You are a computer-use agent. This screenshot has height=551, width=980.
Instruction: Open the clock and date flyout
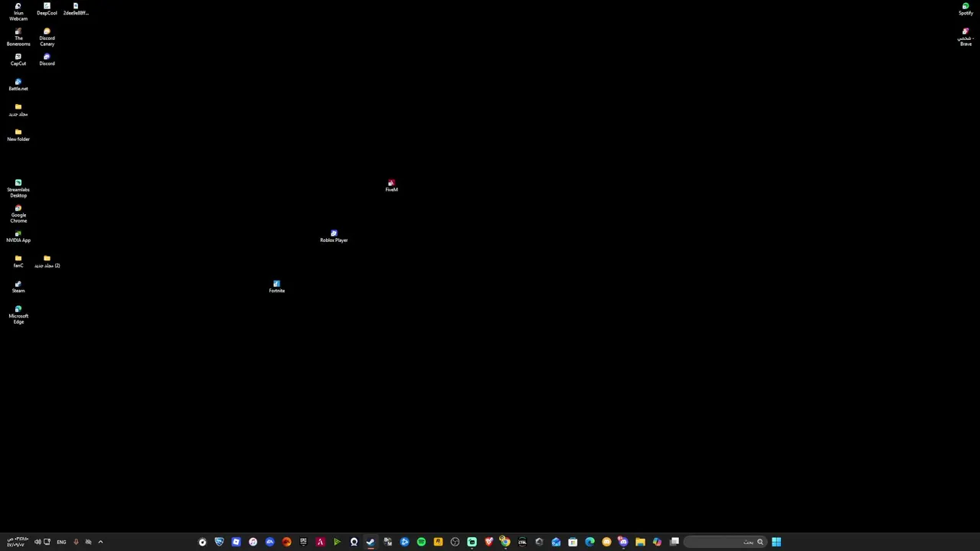17,542
